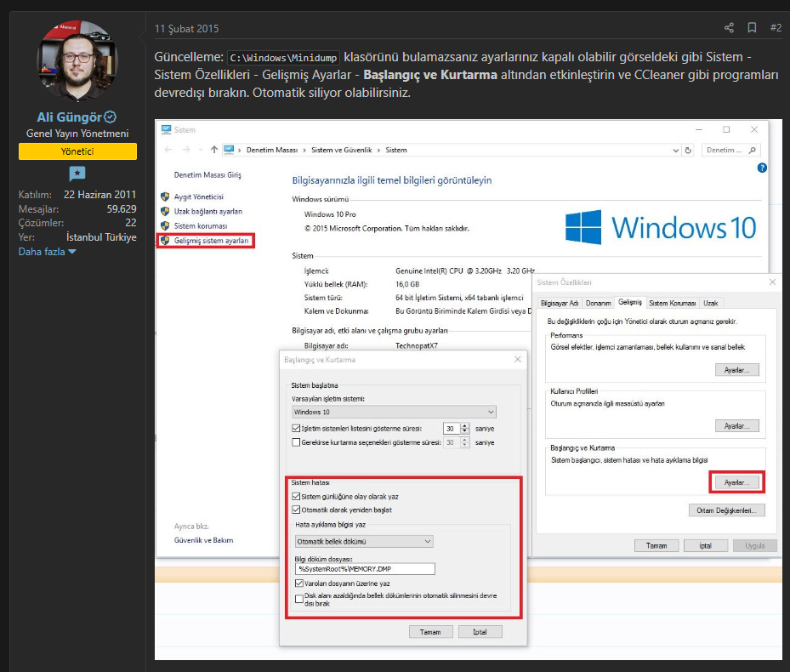Toggle Varolan dosyanın üzerine yaz
This screenshot has height=672, width=790.
point(298,584)
